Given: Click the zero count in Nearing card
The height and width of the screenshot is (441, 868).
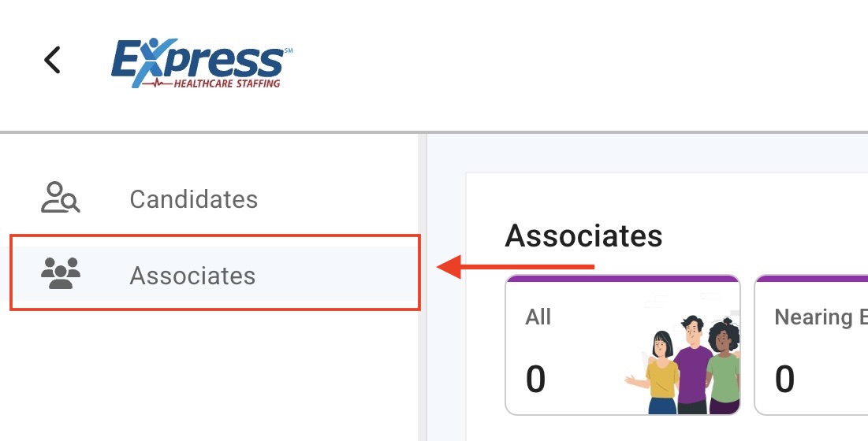Looking at the screenshot, I should coord(784,379).
